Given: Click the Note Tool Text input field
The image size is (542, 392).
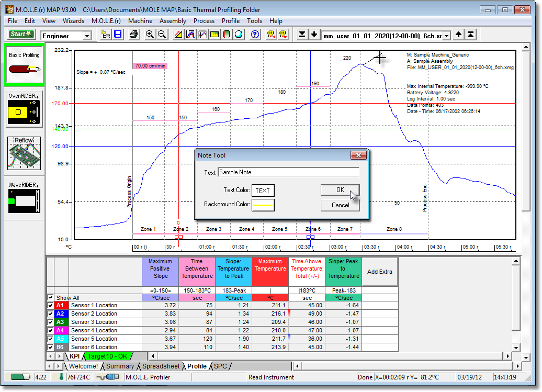Looking at the screenshot, I should [288, 172].
